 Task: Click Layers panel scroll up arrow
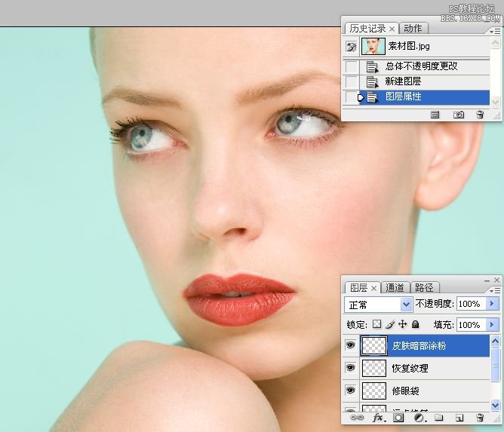495,341
